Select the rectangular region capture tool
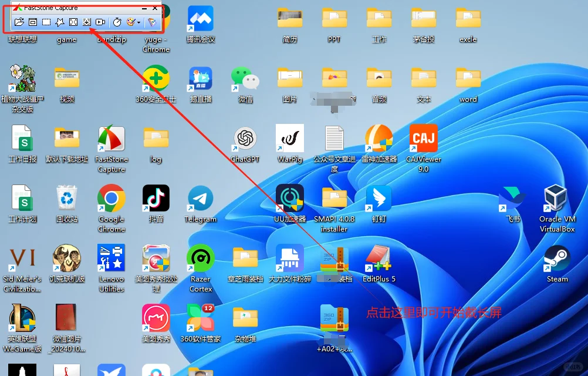Viewport: 588px width, 376px height. click(46, 22)
